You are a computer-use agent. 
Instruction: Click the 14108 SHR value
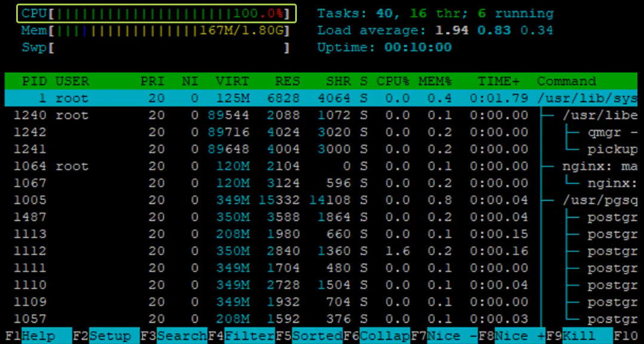330,200
